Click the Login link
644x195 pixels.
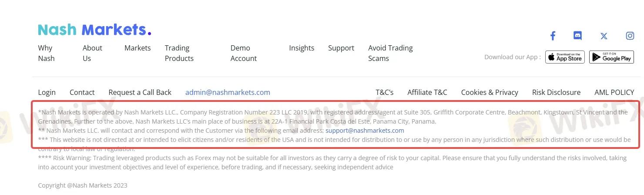(x=47, y=92)
